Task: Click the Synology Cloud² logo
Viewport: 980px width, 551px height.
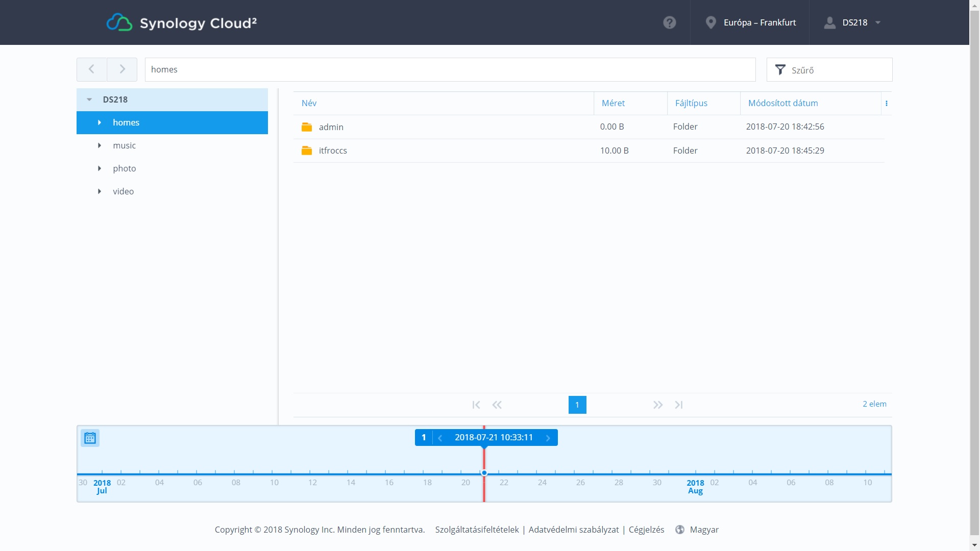Action: tap(181, 22)
